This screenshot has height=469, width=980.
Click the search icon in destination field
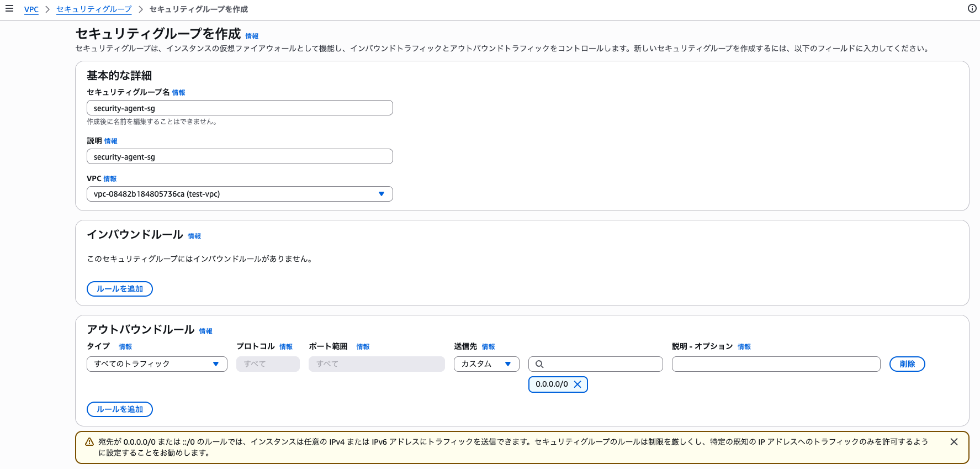pos(539,364)
